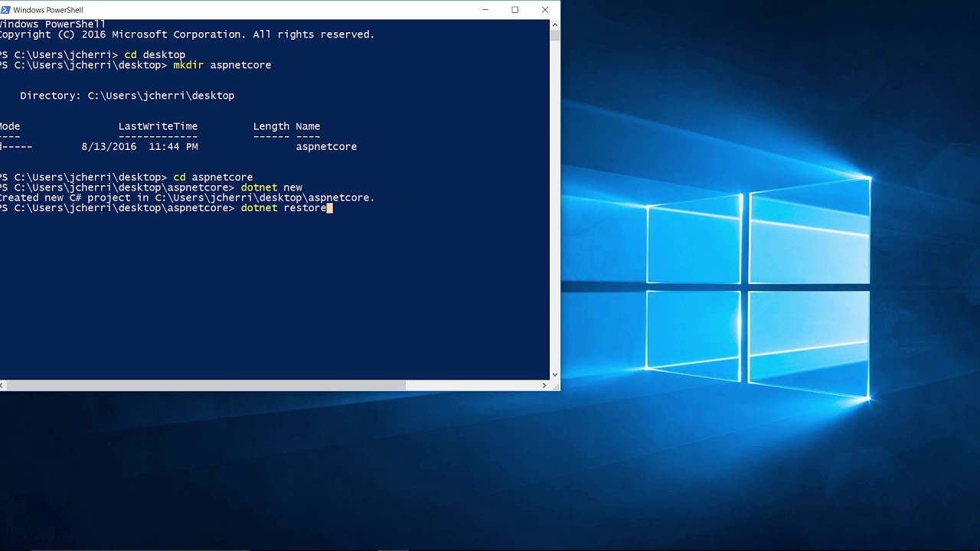Click the horizontal scrollbar right arrow
This screenshot has height=551, width=980.
click(544, 386)
